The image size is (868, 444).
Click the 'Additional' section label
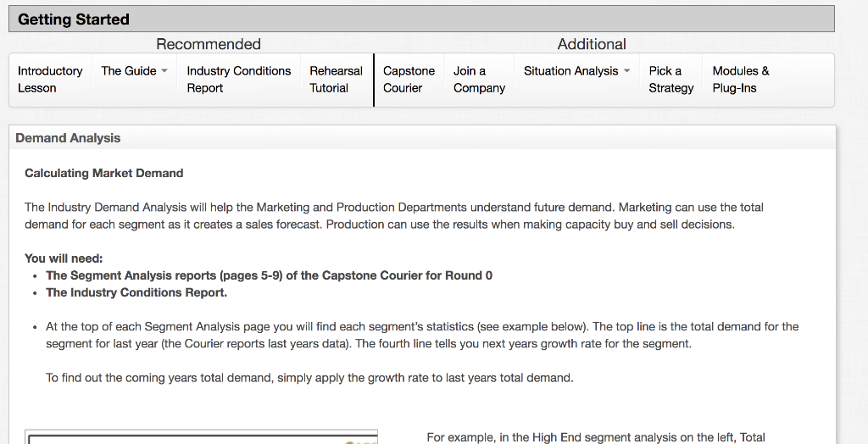tap(592, 44)
